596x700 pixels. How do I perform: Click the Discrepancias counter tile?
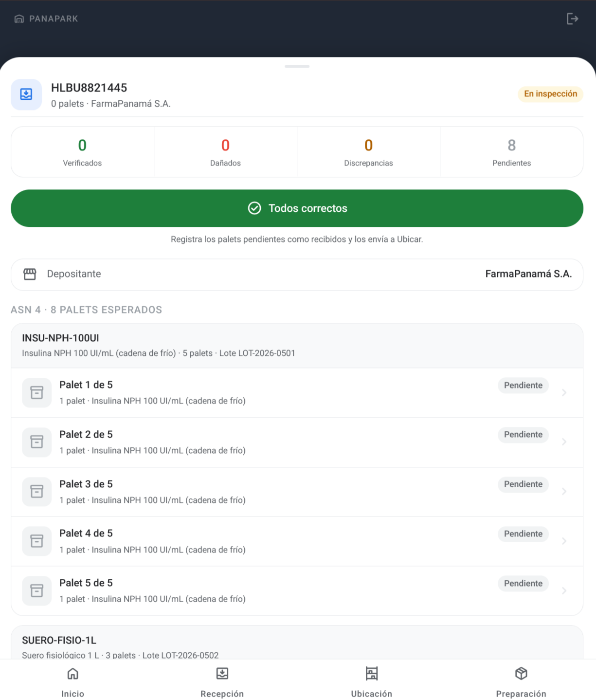[368, 152]
